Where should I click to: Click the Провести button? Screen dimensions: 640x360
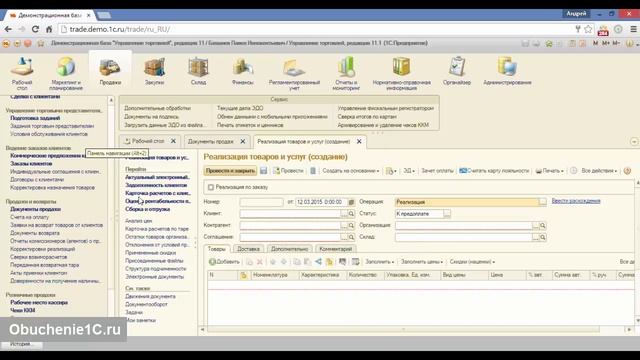pyautogui.click(x=288, y=171)
